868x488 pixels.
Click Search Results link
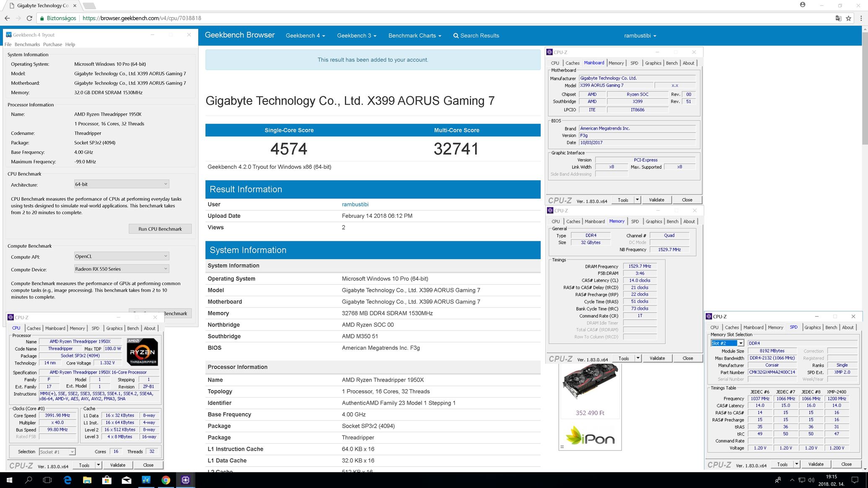(x=476, y=36)
